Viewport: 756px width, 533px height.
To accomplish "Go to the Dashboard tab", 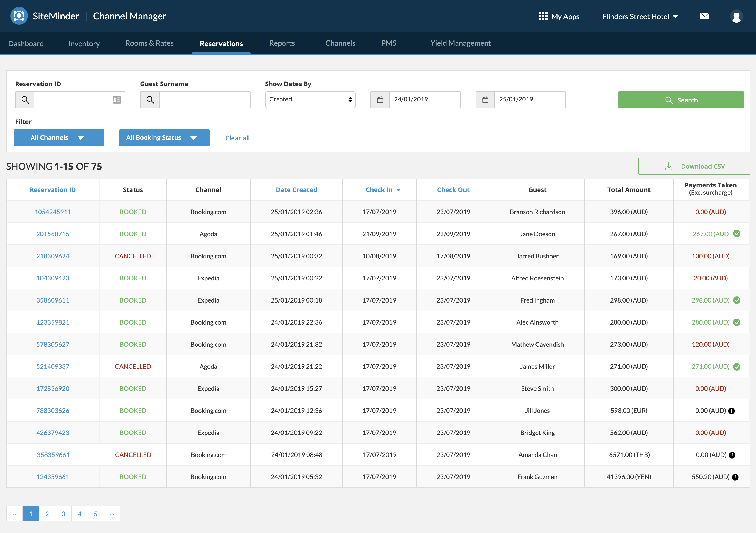I will click(26, 43).
